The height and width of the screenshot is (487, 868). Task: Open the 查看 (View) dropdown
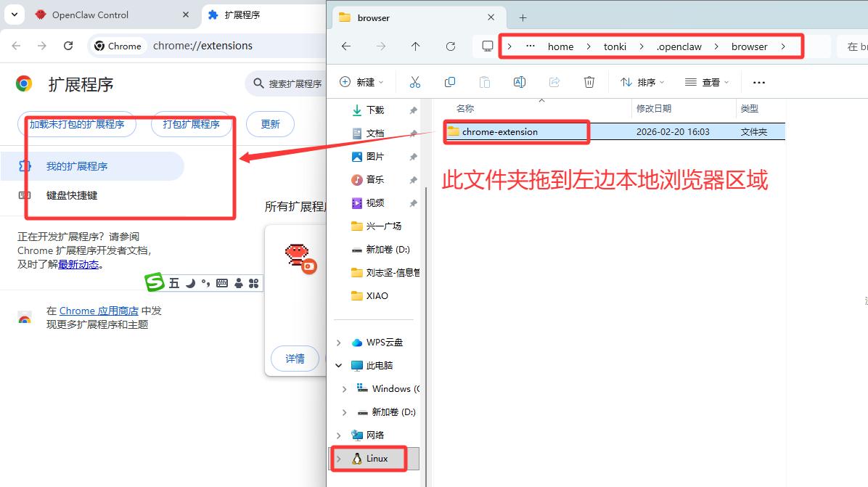tap(705, 82)
